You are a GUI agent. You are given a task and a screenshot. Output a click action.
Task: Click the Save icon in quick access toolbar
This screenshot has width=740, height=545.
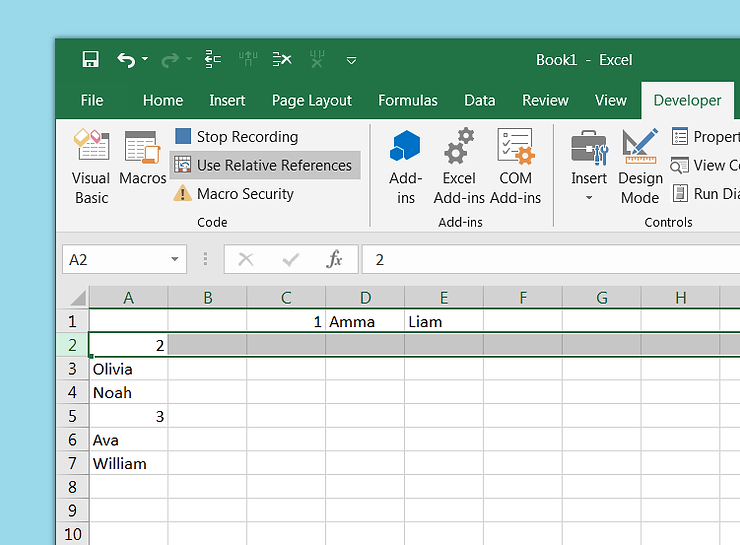(x=90, y=60)
